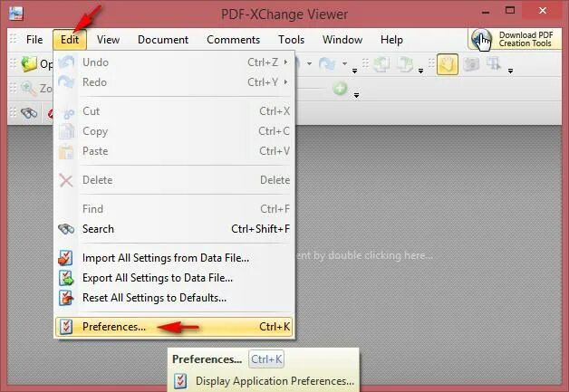Click the Import All Settings icon

click(66, 258)
